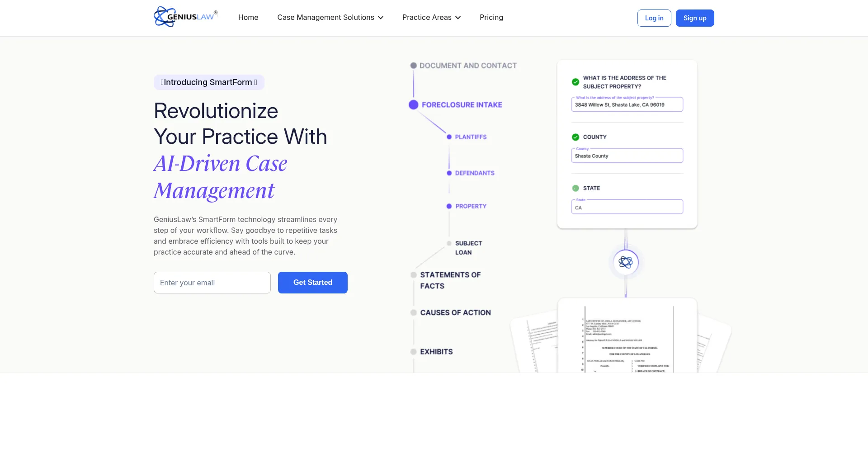Click the atom icon below the form card
The image size is (868, 449).
pos(626,262)
